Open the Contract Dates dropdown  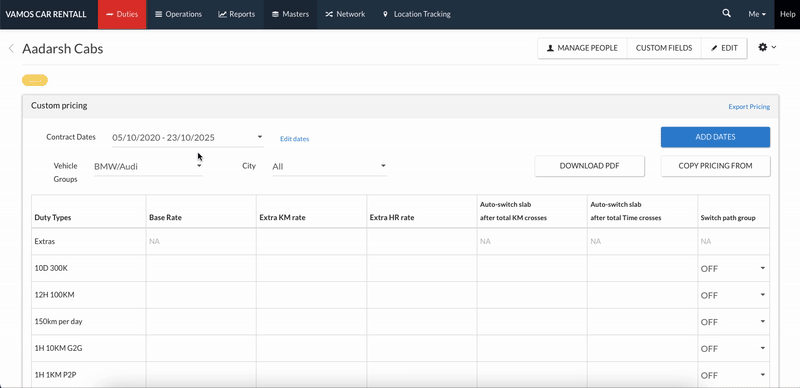tap(188, 137)
